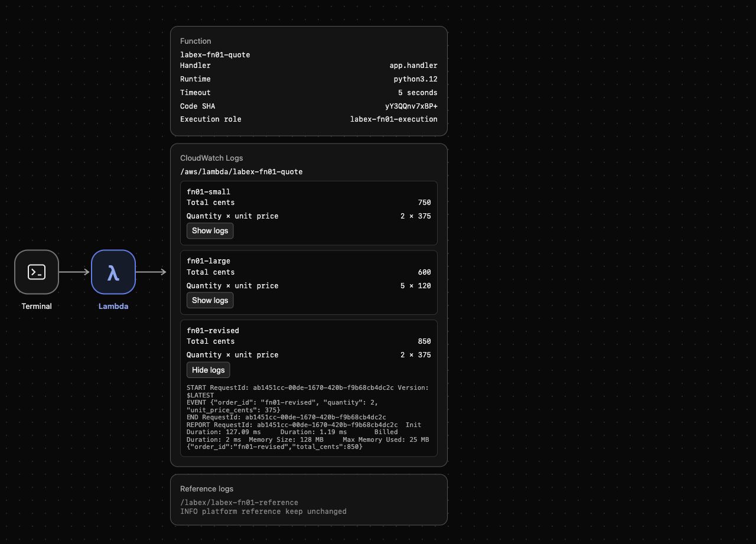Image resolution: width=756 pixels, height=544 pixels.
Task: Select the Lambda node icon
Action: tap(113, 272)
